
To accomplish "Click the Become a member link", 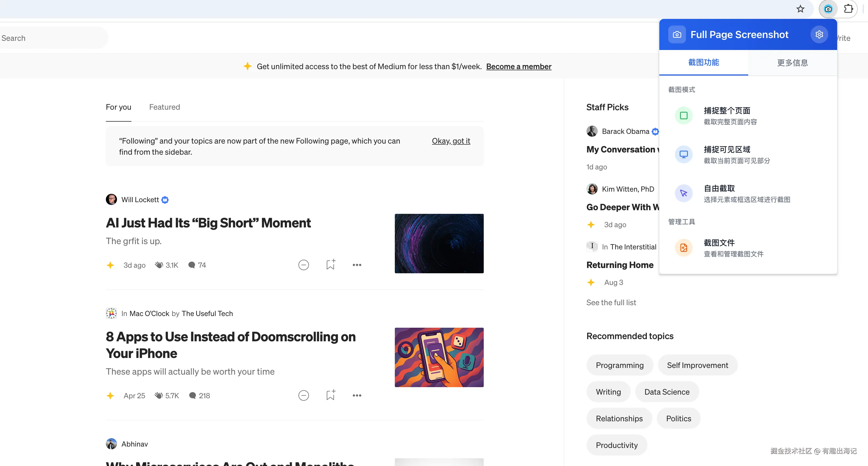I will coord(518,66).
